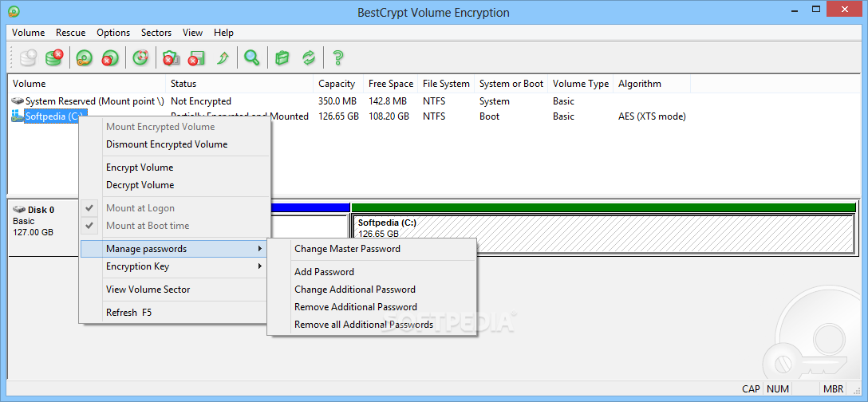The width and height of the screenshot is (868, 402).
Task: Select Encrypt Volume from context menu
Action: 175,167
